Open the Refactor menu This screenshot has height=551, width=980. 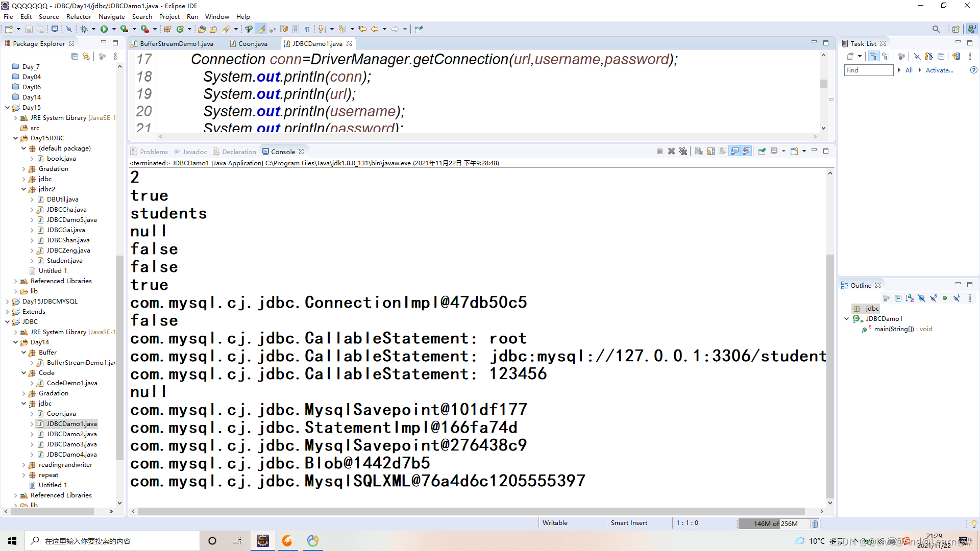tap(79, 16)
